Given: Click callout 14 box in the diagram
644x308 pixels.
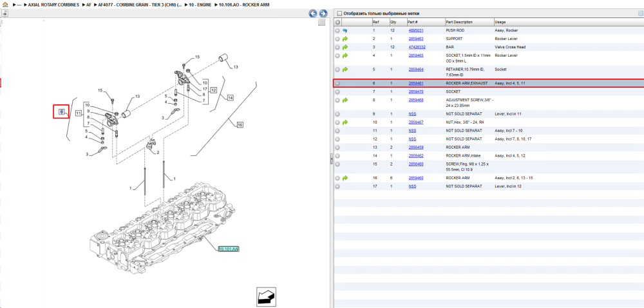Looking at the screenshot, I should coord(230,98).
